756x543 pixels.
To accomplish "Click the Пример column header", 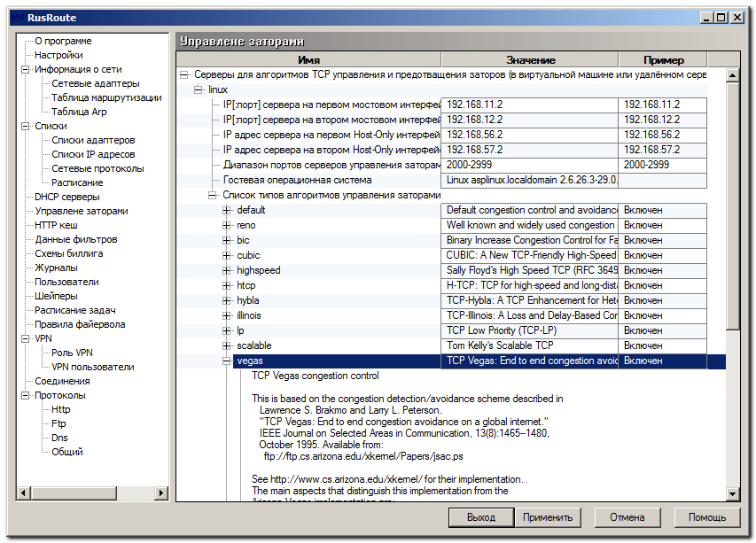I will click(664, 60).
